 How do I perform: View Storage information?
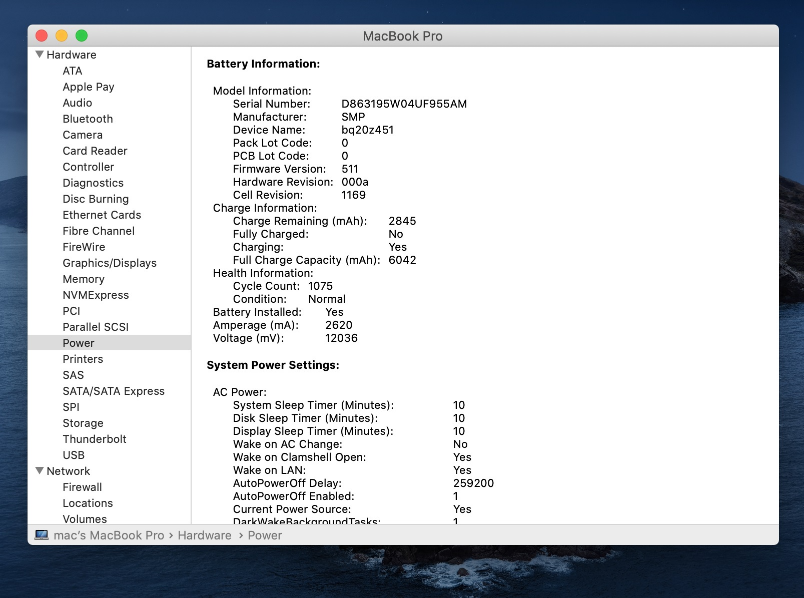pos(83,423)
